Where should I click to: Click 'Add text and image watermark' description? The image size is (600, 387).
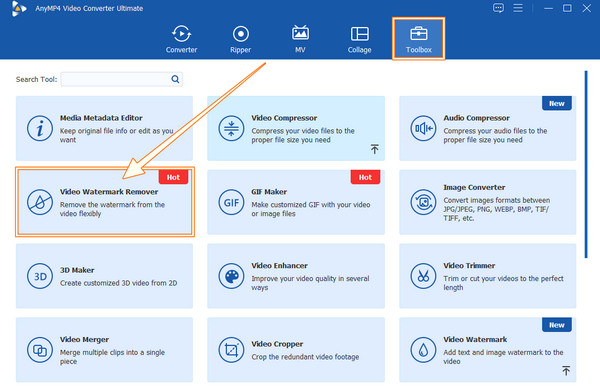click(x=503, y=357)
